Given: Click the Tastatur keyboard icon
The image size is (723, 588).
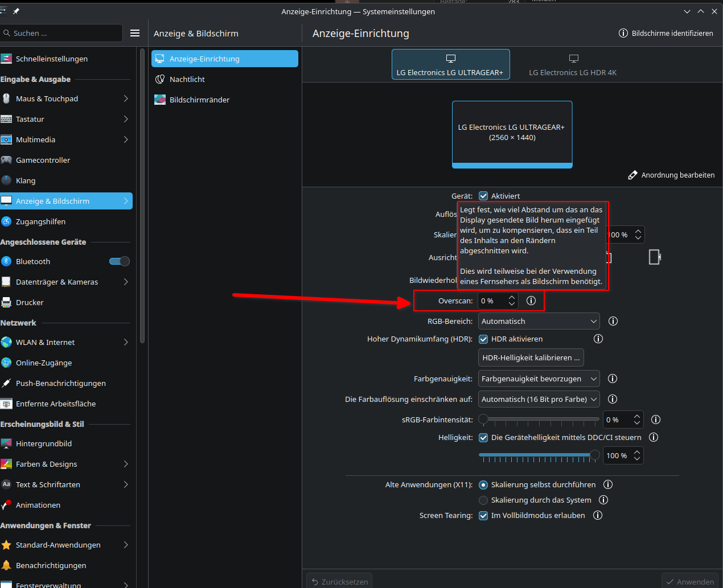Looking at the screenshot, I should 6,119.
